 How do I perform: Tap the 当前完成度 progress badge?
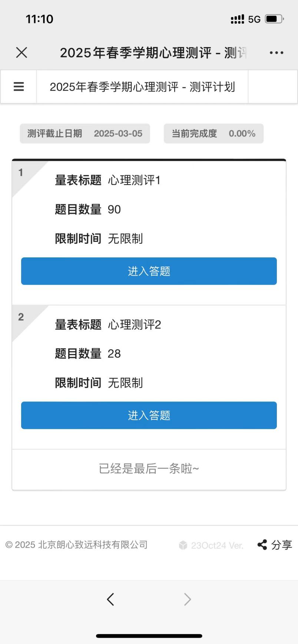tap(213, 133)
